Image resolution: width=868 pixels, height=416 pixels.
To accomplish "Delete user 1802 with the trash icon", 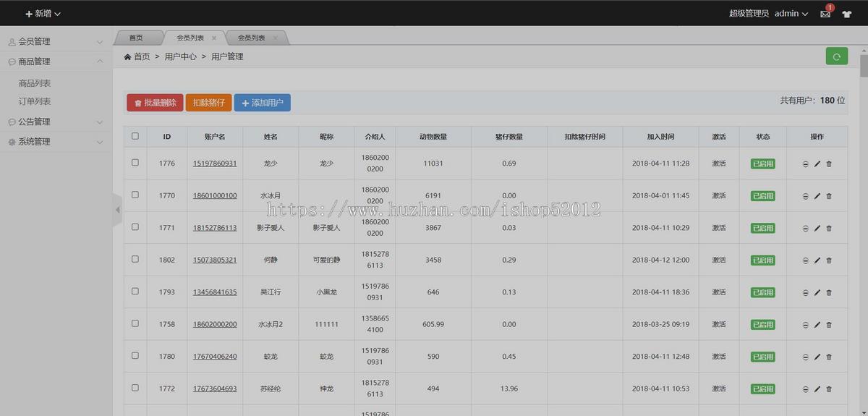I will coord(829,260).
